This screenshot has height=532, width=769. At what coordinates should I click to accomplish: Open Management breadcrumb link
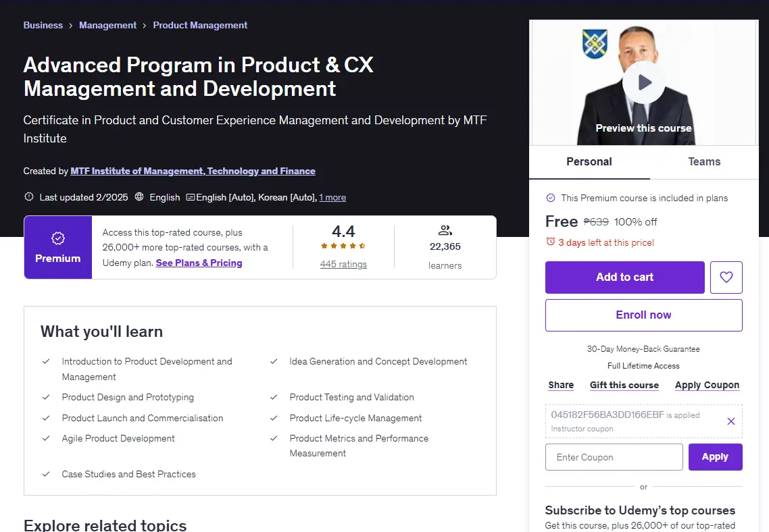tap(108, 26)
